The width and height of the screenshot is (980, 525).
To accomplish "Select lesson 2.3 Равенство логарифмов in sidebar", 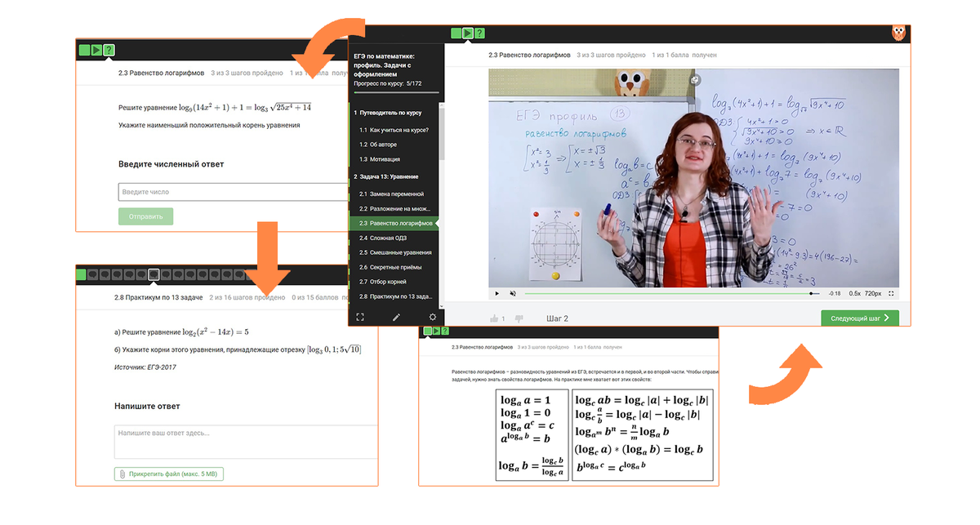I will pos(394,223).
